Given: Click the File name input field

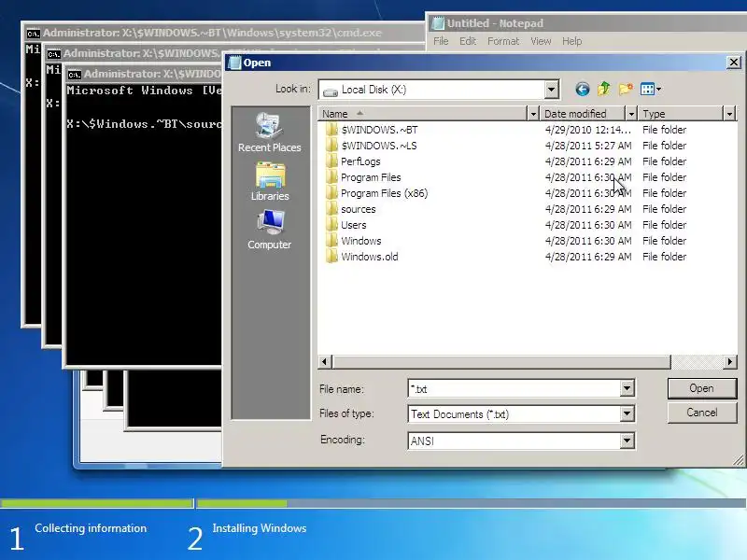Looking at the screenshot, I should [x=514, y=388].
